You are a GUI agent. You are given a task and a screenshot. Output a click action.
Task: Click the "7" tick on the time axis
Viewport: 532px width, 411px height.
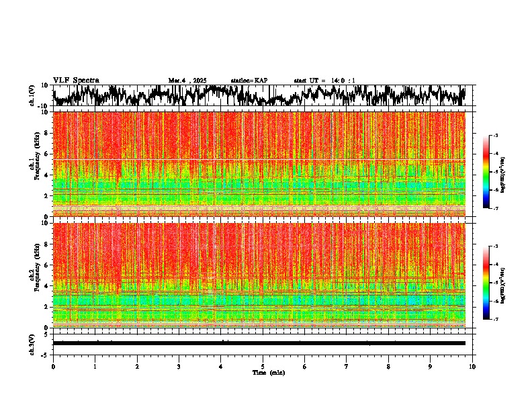point(347,367)
